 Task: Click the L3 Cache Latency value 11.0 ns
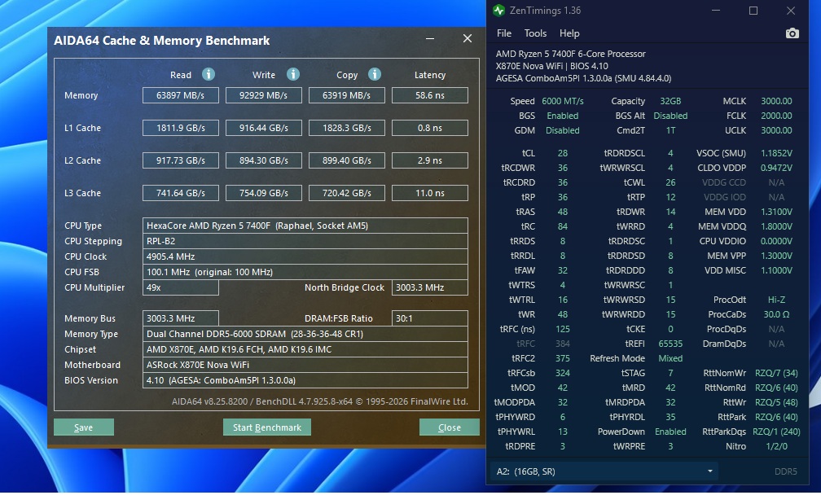tap(430, 193)
